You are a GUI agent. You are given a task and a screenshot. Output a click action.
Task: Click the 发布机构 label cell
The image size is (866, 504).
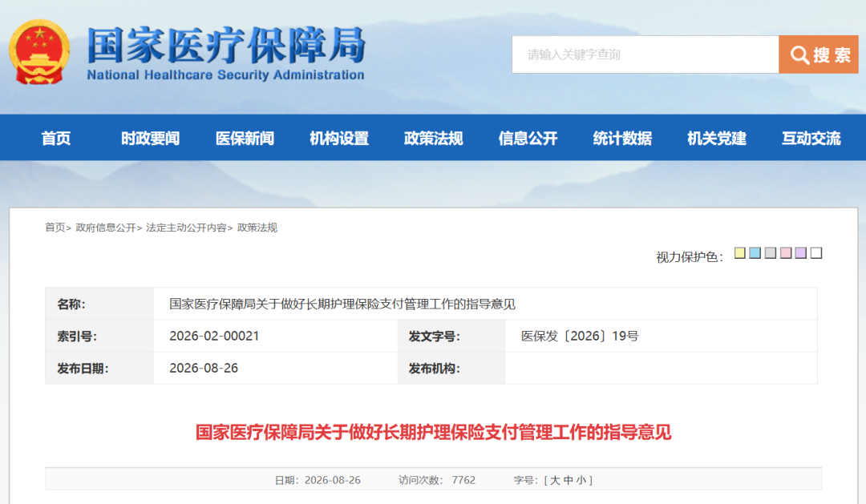451,369
